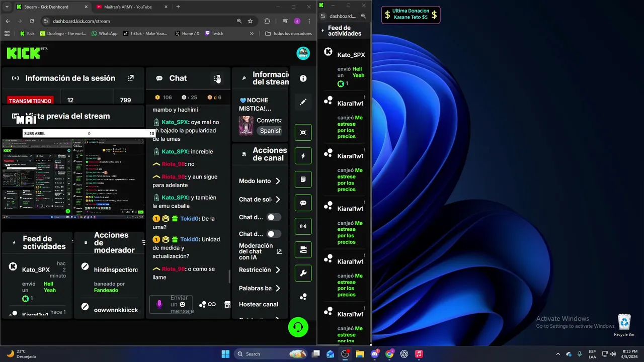Show more bookmarks with double chevron

(252, 34)
